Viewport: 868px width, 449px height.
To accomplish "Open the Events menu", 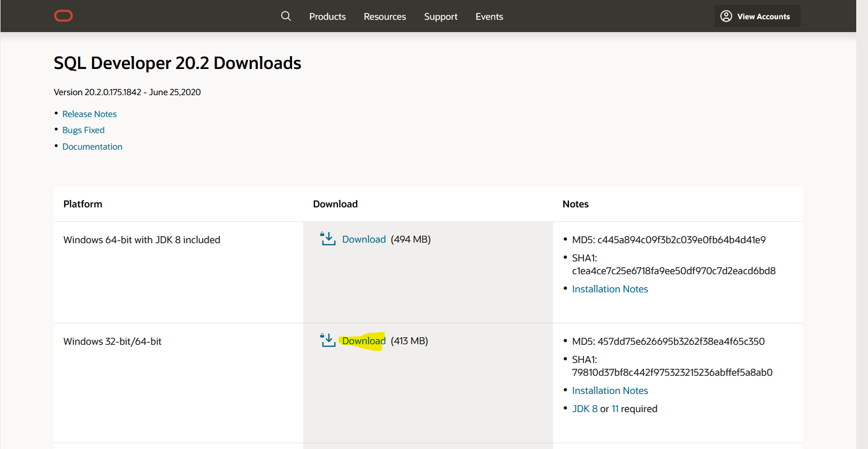I will point(489,17).
